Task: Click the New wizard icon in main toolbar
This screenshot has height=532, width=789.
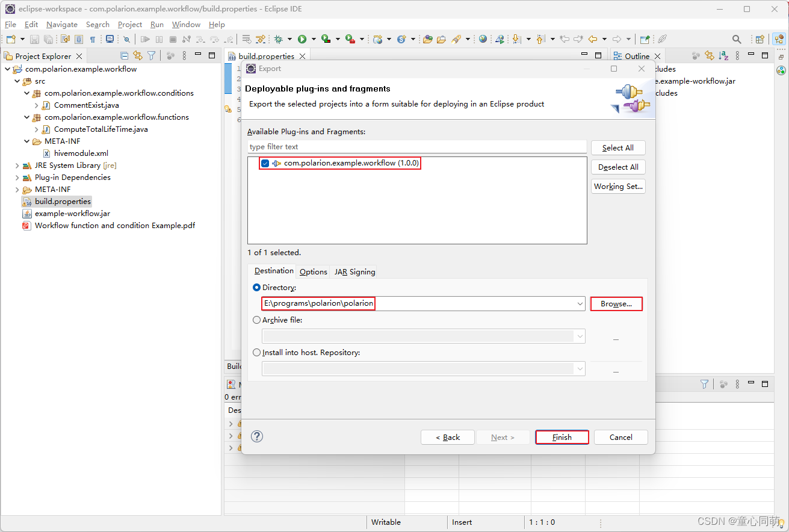Action: click(11, 39)
